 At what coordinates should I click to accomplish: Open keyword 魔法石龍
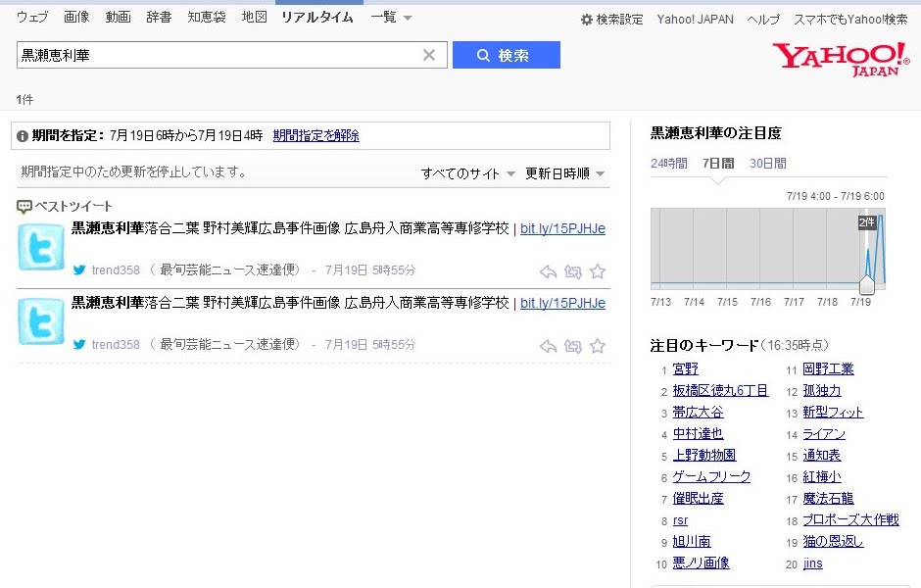pyautogui.click(x=828, y=499)
